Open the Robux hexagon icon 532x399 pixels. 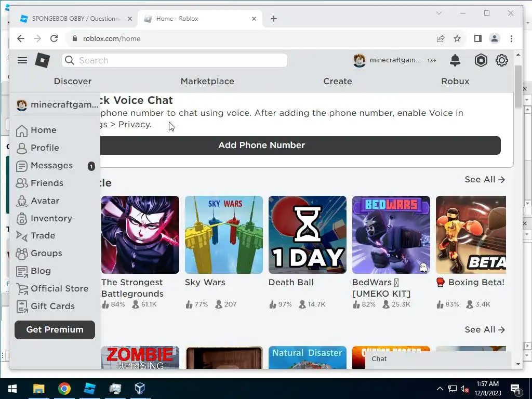click(481, 60)
